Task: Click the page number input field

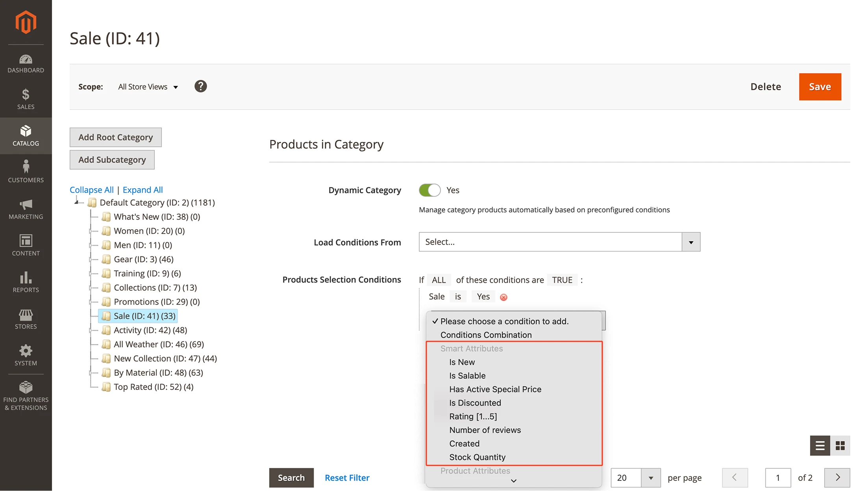Action: 777,478
